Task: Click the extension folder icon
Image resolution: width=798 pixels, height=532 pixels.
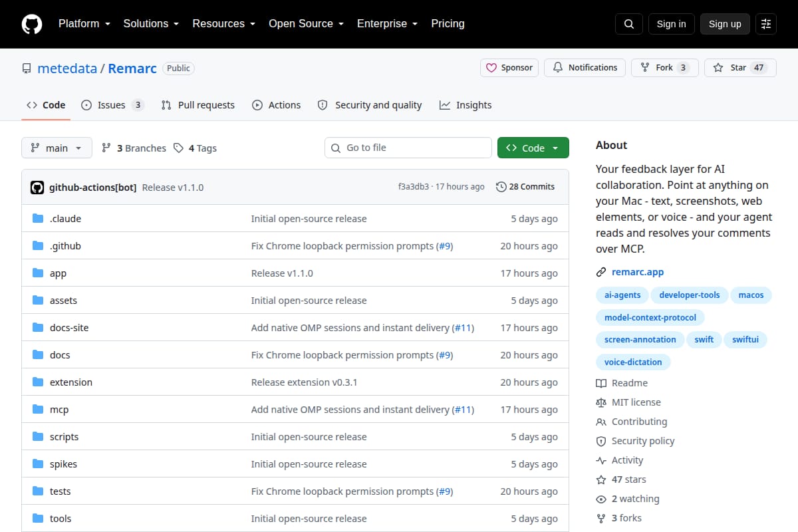Action: pos(38,382)
